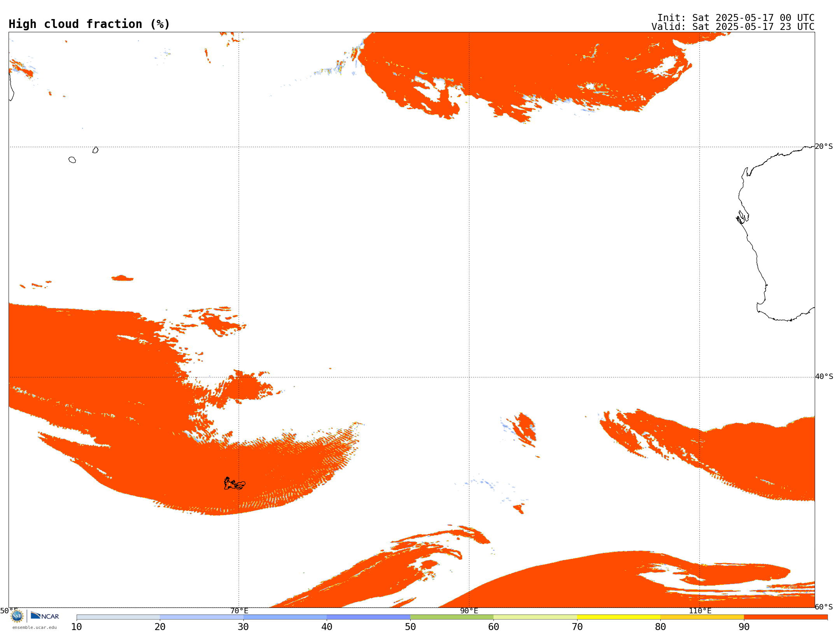
Task: Click the colorbar tick label 10
Action: coord(77,627)
